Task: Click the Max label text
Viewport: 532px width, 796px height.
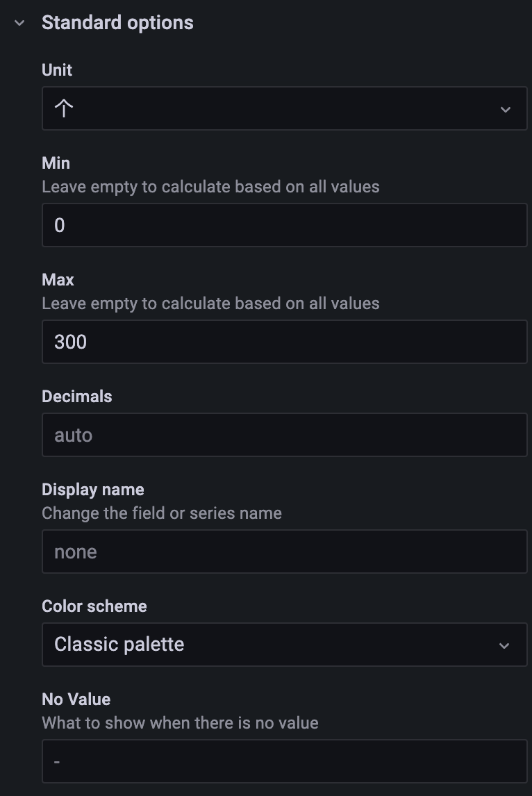Action: click(x=58, y=280)
